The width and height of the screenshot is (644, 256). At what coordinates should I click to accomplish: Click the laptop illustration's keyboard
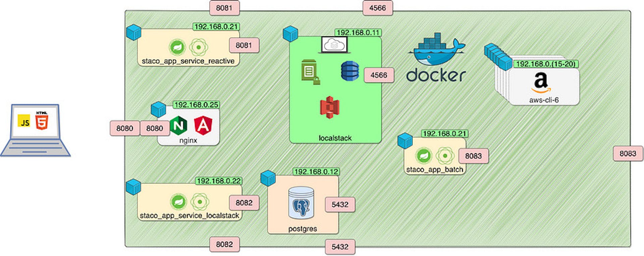(35, 147)
